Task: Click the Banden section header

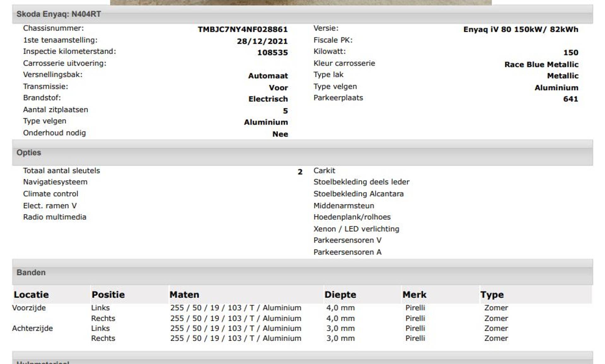Action: click(x=31, y=273)
